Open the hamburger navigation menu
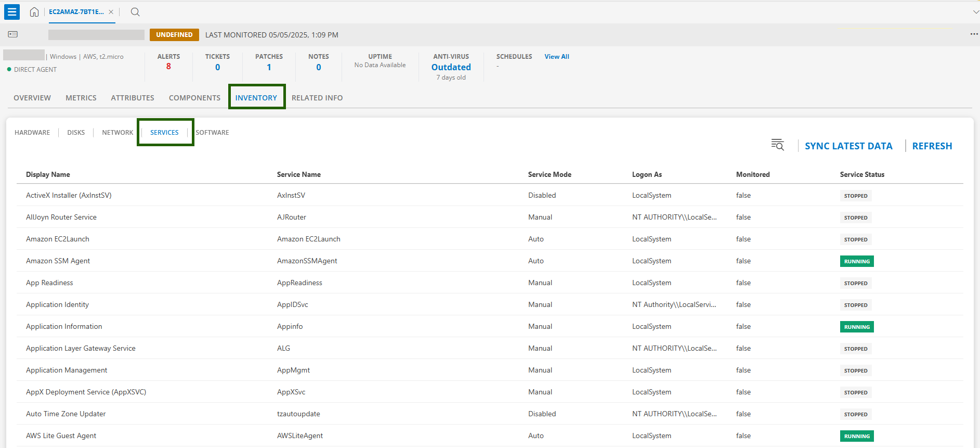 [x=12, y=12]
